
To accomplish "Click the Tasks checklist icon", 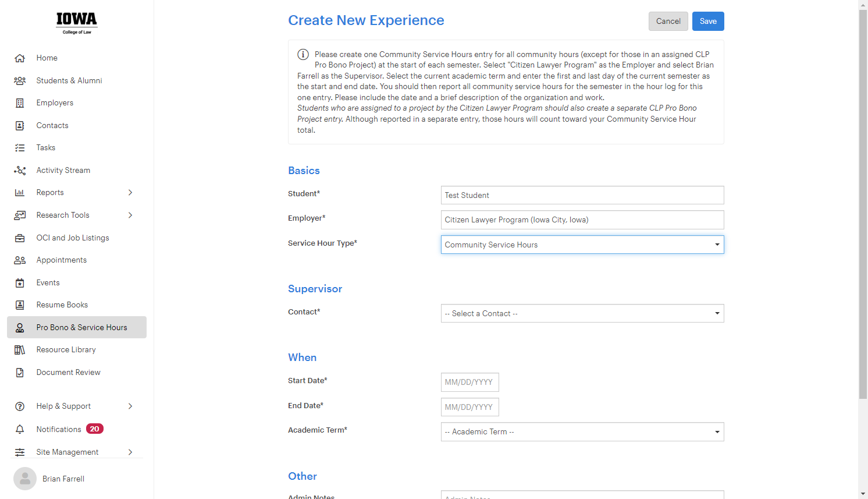I will click(20, 148).
